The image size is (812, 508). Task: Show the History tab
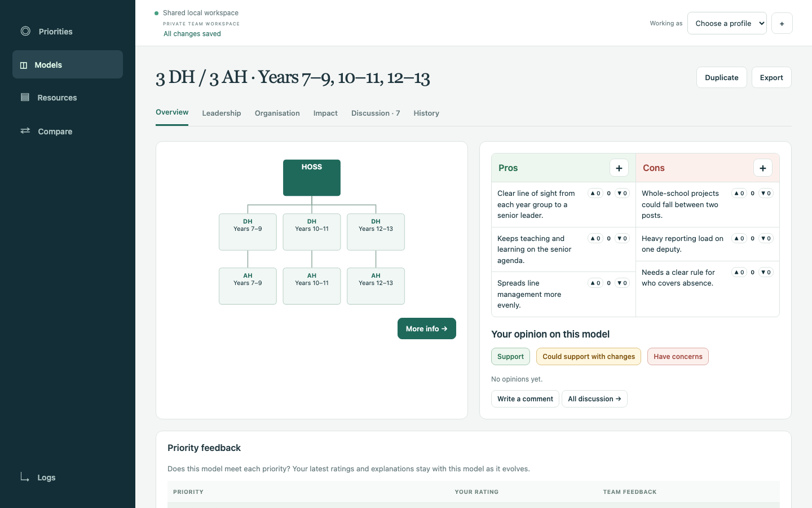click(x=426, y=113)
